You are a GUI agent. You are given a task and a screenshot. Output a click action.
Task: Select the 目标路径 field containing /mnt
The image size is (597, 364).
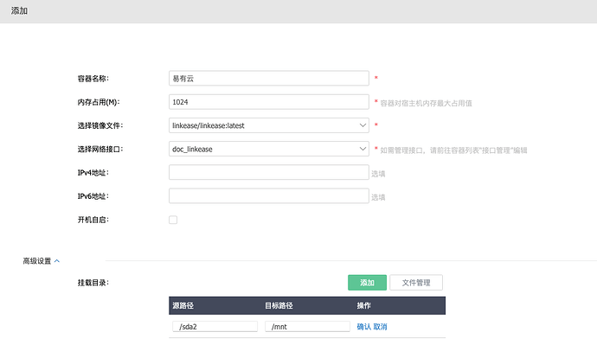306,327
